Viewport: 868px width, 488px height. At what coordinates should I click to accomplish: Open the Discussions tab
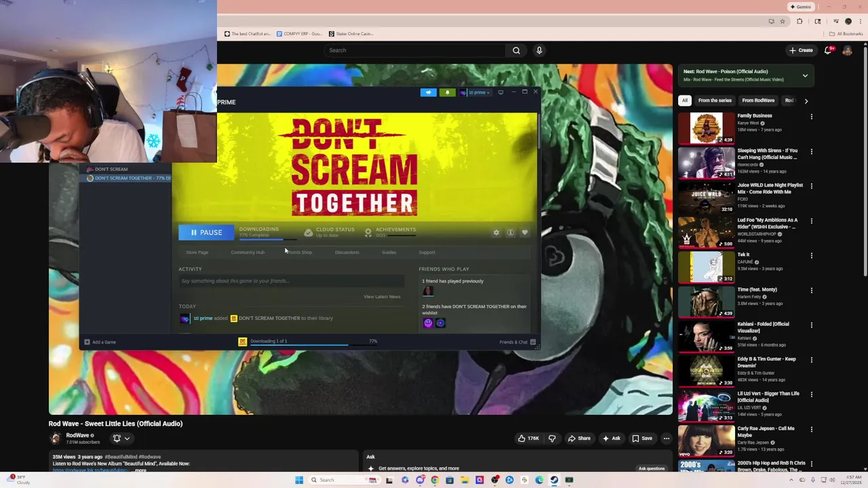[x=347, y=252]
